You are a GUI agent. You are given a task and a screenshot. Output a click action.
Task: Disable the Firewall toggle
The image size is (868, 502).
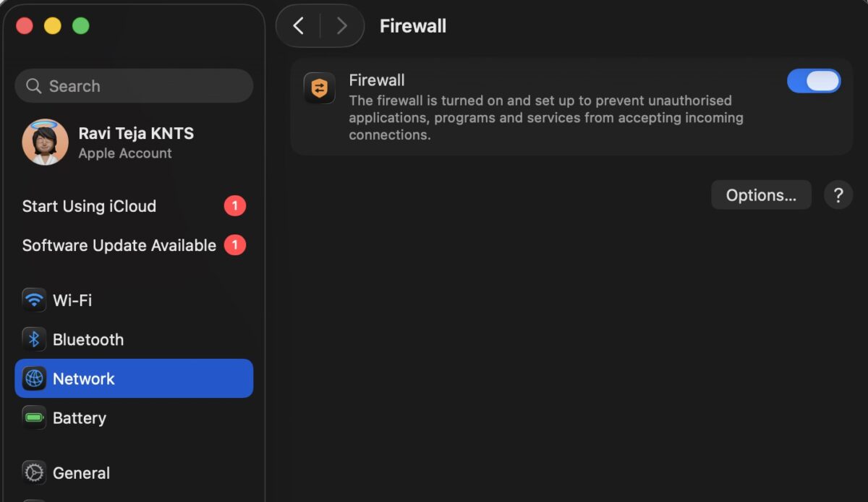coord(814,80)
